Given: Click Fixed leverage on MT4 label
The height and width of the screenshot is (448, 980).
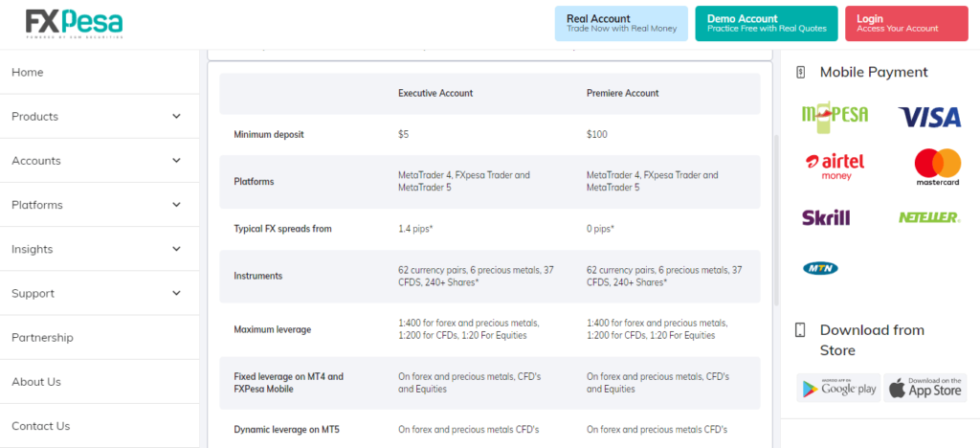Looking at the screenshot, I should click(x=289, y=383).
